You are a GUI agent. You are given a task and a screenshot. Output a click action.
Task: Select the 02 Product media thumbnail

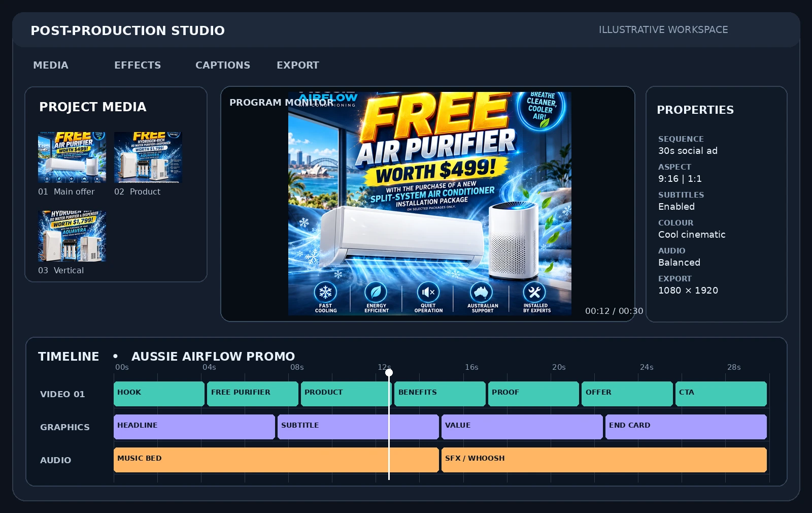pyautogui.click(x=148, y=157)
